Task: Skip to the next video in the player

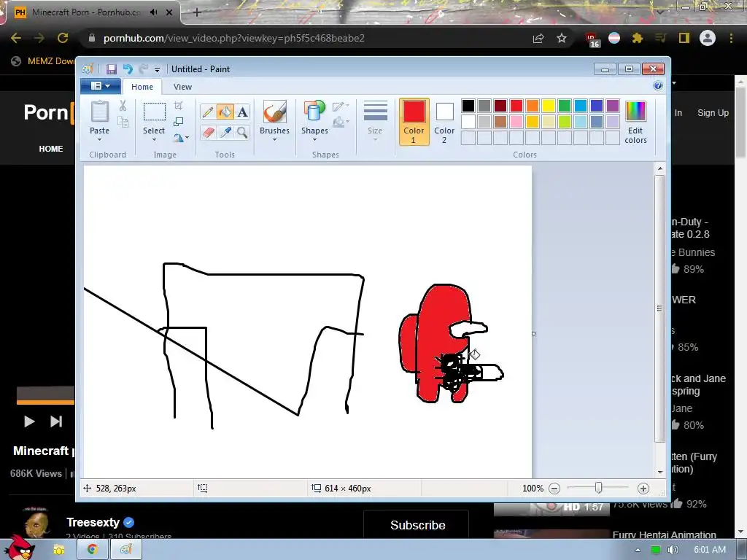Action: tap(56, 421)
